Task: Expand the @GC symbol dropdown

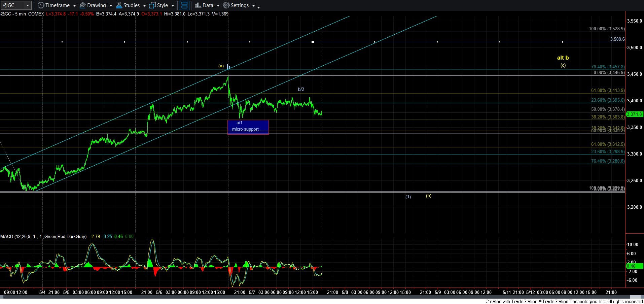Action: [28, 5]
